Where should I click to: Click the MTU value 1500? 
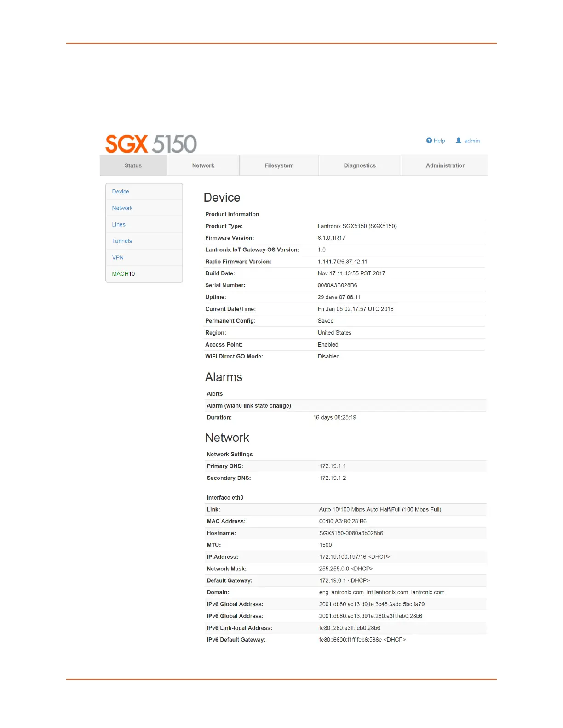click(x=325, y=546)
